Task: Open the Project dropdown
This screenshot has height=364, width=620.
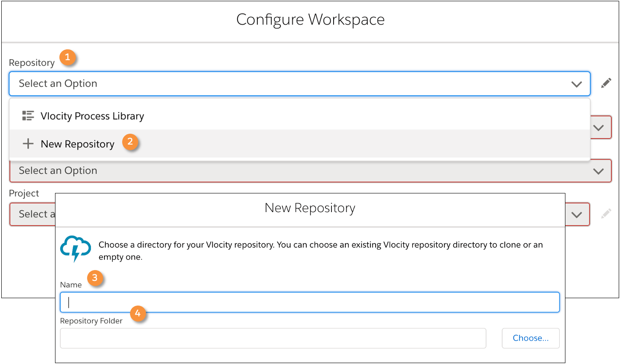Action: 577,214
